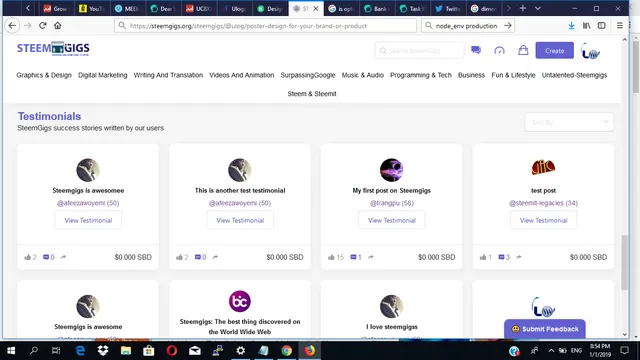Open the bc avatar thumbnail
The width and height of the screenshot is (640, 360).
tap(240, 301)
